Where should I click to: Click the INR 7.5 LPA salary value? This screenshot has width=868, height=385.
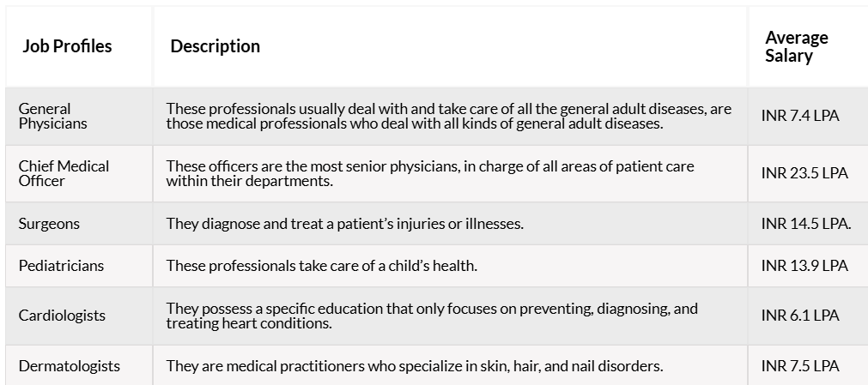coord(800,366)
